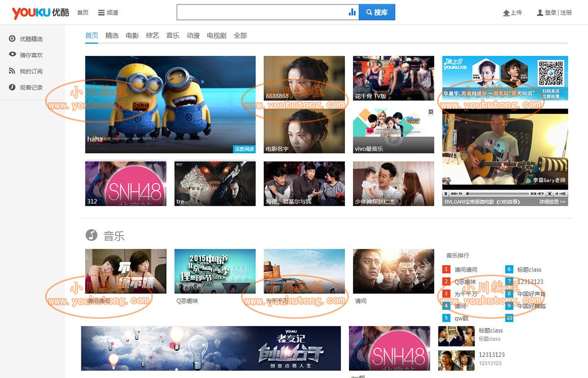Image resolution: width=588 pixels, height=378 pixels.
Task: Click rank 5 qw额 in 音乐排行
Action: pyautogui.click(x=462, y=318)
